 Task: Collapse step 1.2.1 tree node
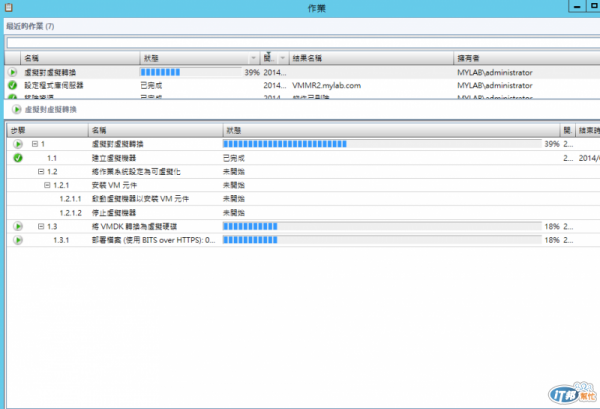pyautogui.click(x=47, y=185)
